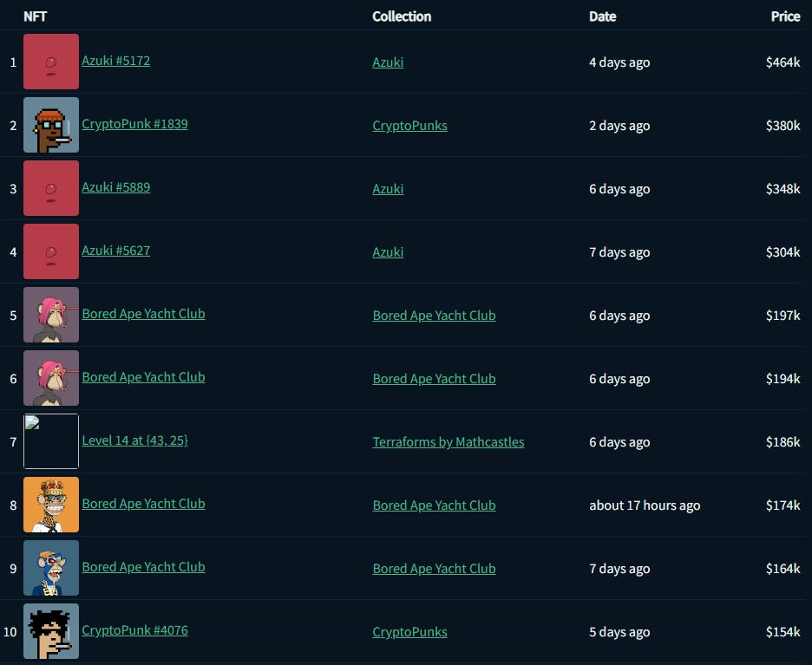Open the Level 14 at {43, 25} link

[x=134, y=440]
